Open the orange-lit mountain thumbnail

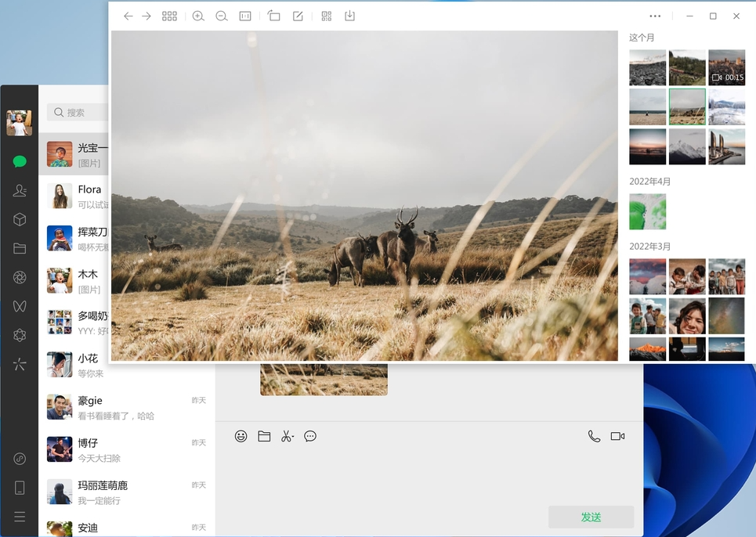tap(648, 349)
